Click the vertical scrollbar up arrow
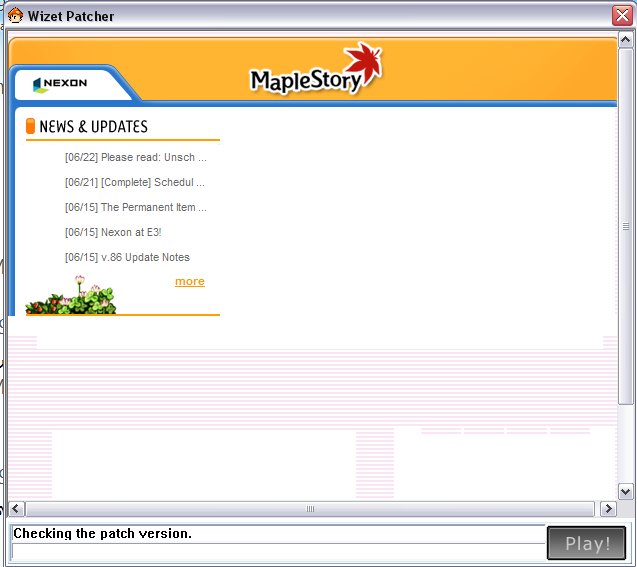The width and height of the screenshot is (637, 567). (x=625, y=40)
